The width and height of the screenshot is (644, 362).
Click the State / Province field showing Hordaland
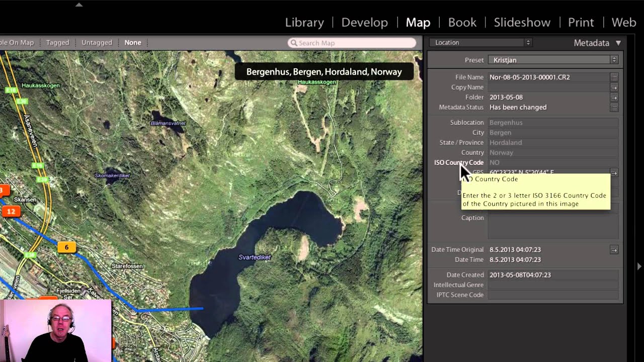tap(553, 143)
